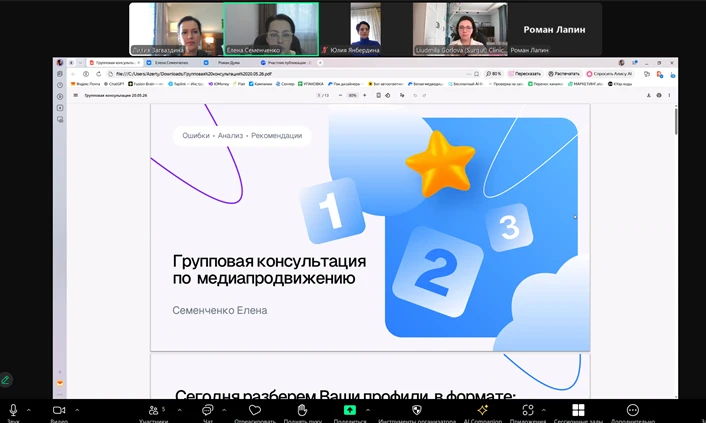Go back in the browser

tap(73, 74)
